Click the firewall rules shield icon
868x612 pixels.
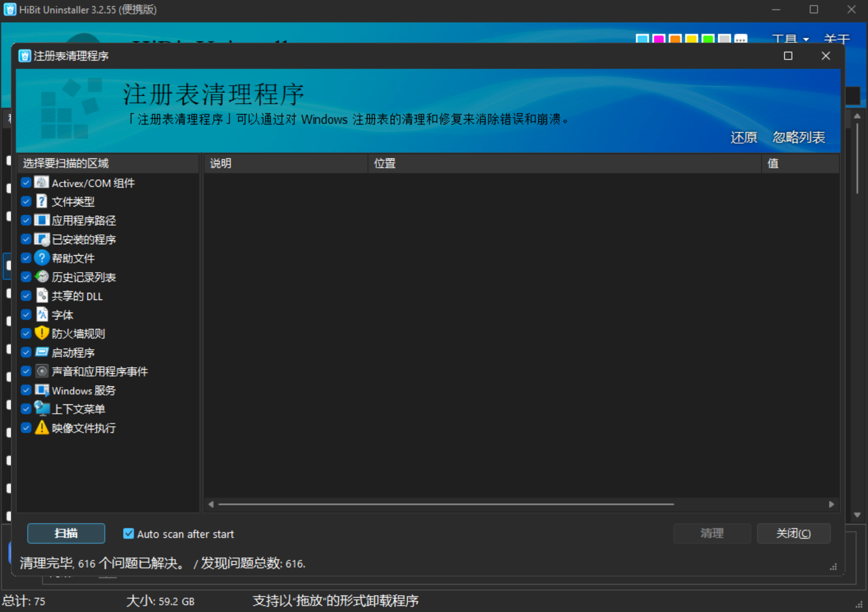coord(42,333)
